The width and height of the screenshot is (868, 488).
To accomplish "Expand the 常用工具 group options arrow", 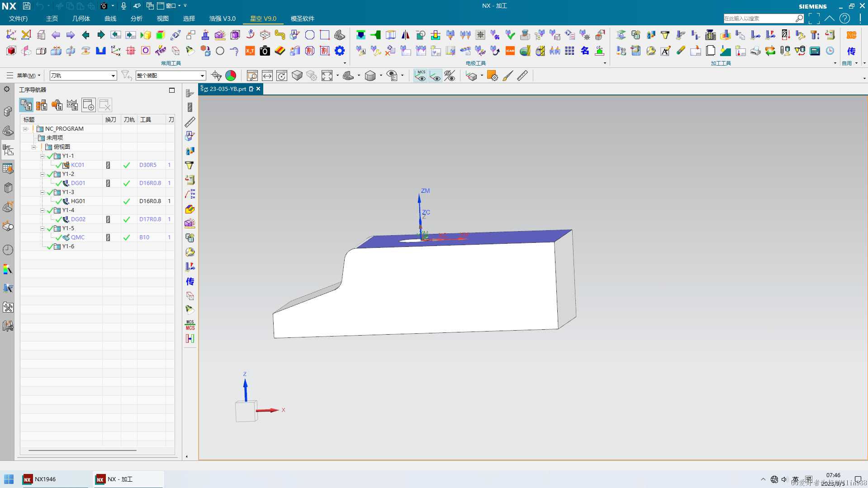I will (345, 63).
